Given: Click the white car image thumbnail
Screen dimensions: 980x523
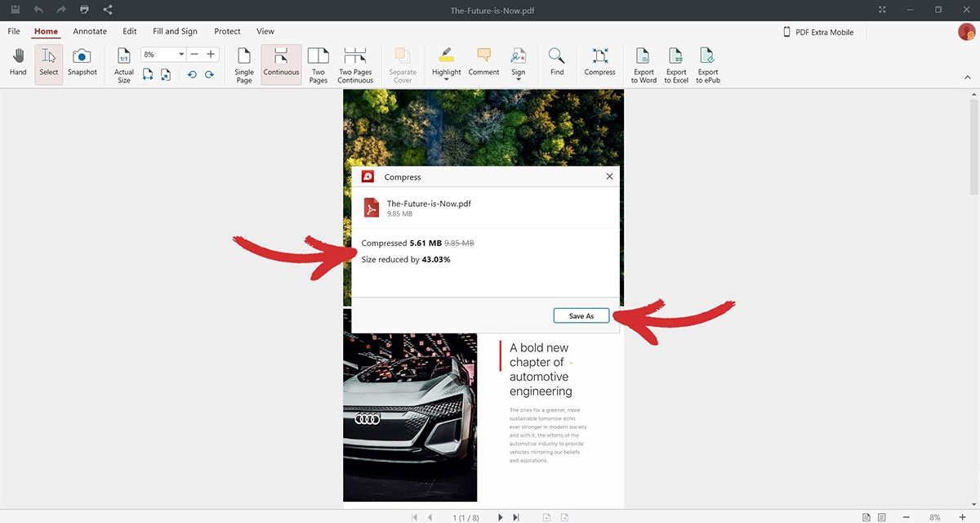Looking at the screenshot, I should (x=410, y=417).
